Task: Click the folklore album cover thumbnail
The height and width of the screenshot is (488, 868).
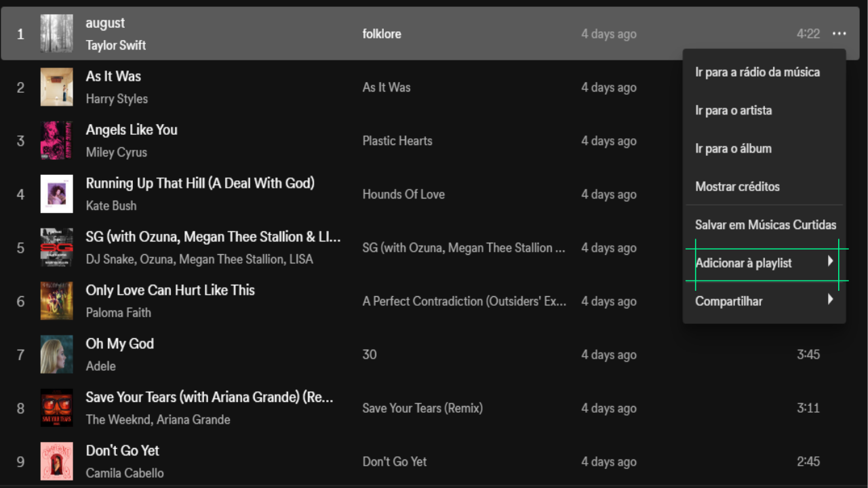Action: (x=56, y=33)
